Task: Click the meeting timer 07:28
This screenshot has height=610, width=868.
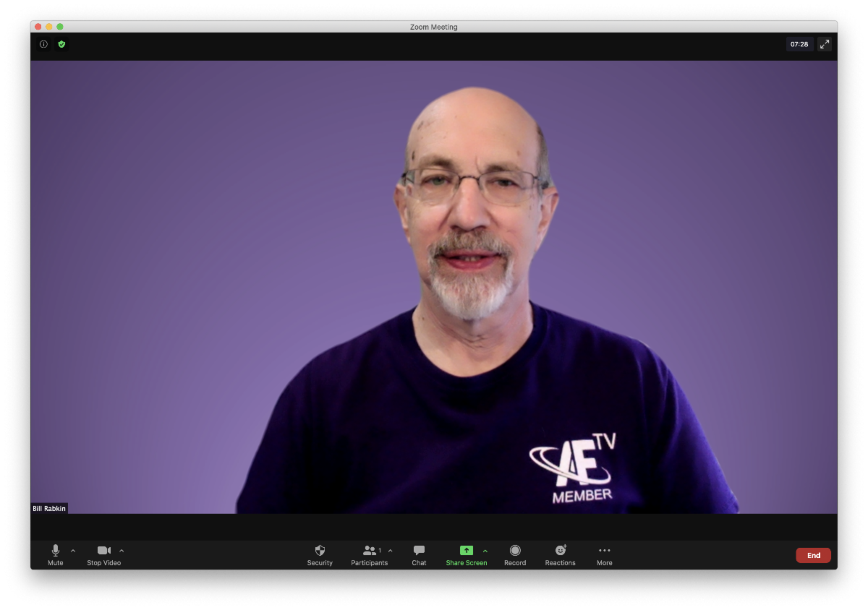Action: (799, 44)
